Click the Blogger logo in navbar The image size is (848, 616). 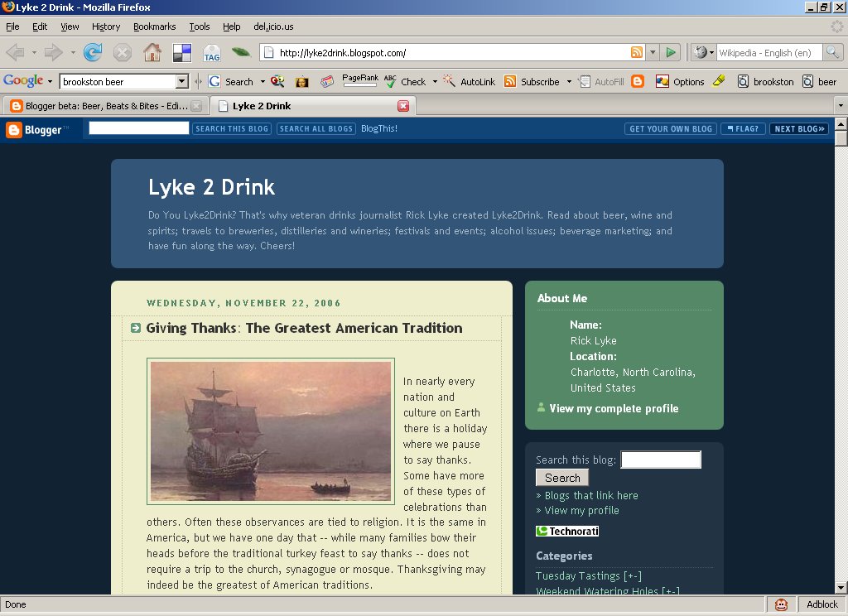point(37,130)
